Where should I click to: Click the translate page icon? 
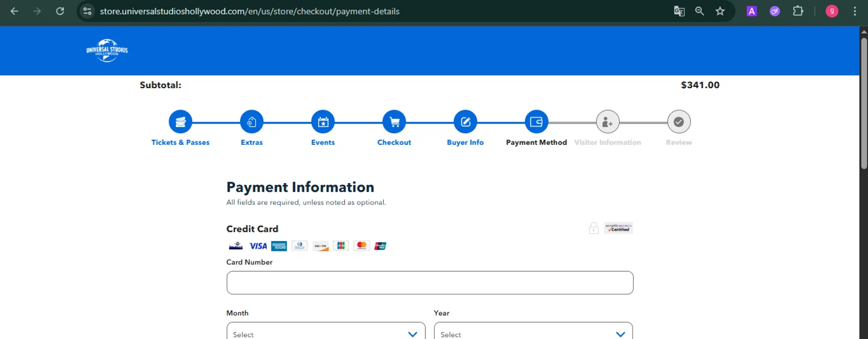click(679, 11)
